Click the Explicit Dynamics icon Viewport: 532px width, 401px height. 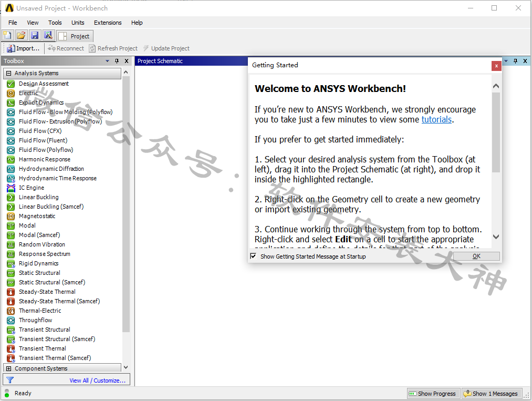click(x=11, y=103)
